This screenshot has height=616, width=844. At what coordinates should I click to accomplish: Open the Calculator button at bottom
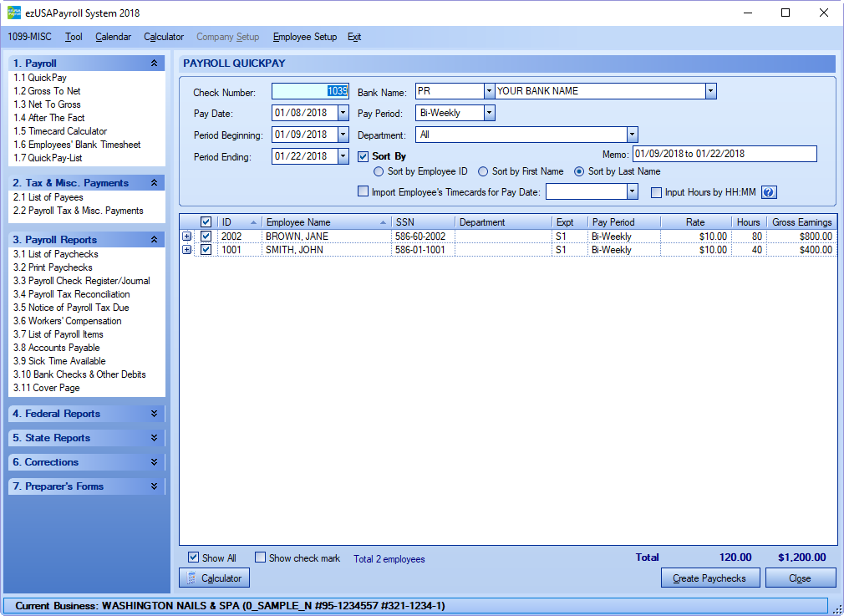214,578
